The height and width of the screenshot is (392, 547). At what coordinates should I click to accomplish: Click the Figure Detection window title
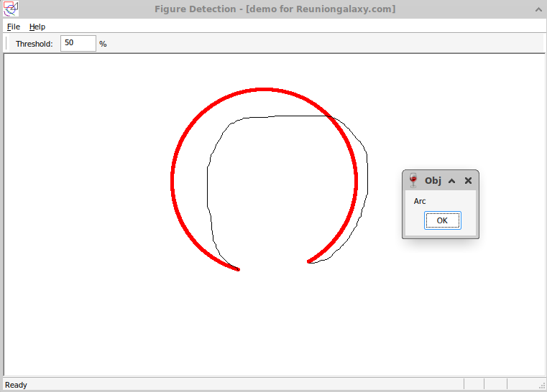coord(275,9)
